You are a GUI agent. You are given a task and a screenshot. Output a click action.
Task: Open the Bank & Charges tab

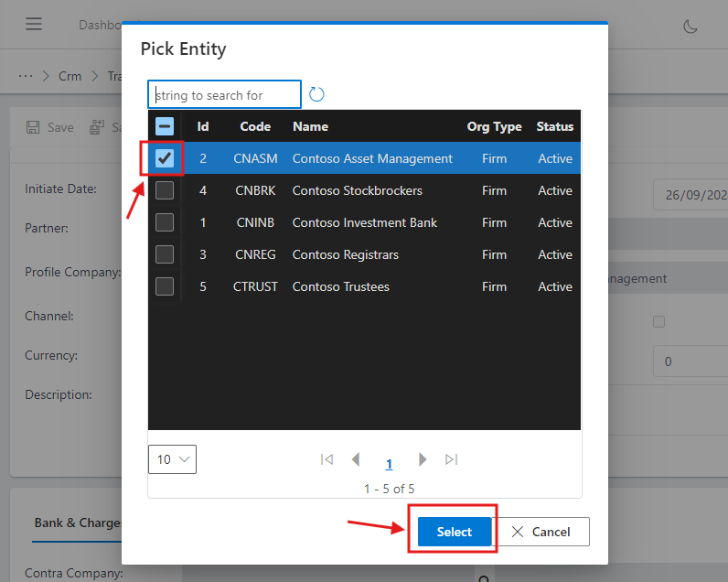coord(77,523)
